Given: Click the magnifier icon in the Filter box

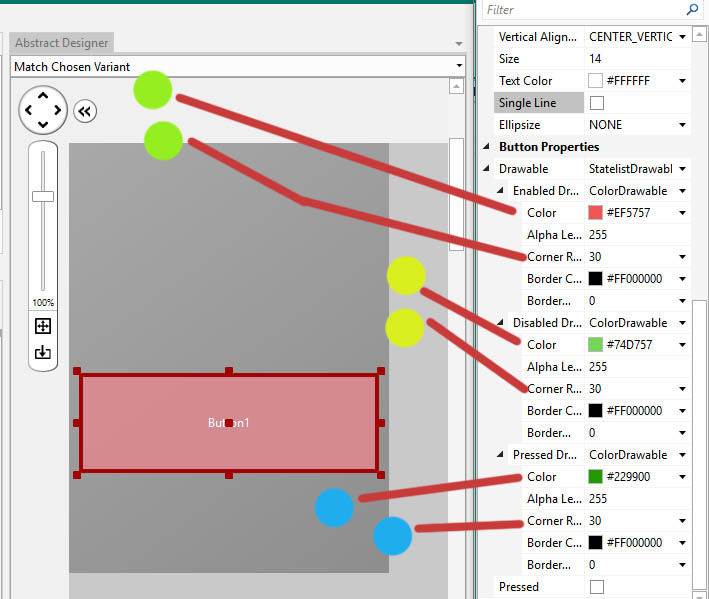Looking at the screenshot, I should [692, 10].
